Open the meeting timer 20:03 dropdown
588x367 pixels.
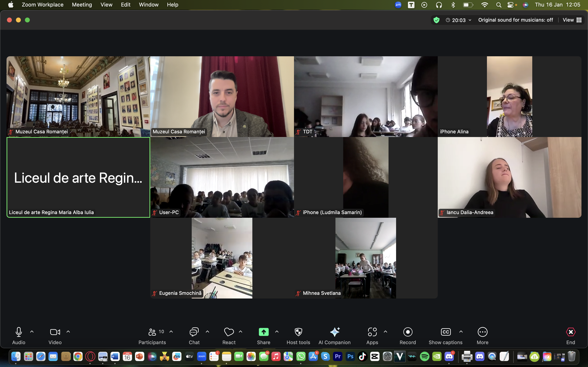pos(459,20)
